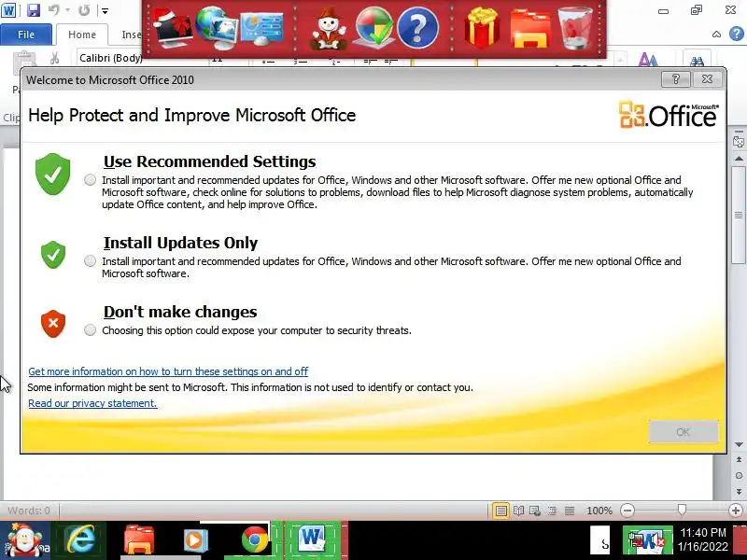This screenshot has width=747, height=560.
Task: Save the document with the floppy disk icon
Action: coord(33,10)
